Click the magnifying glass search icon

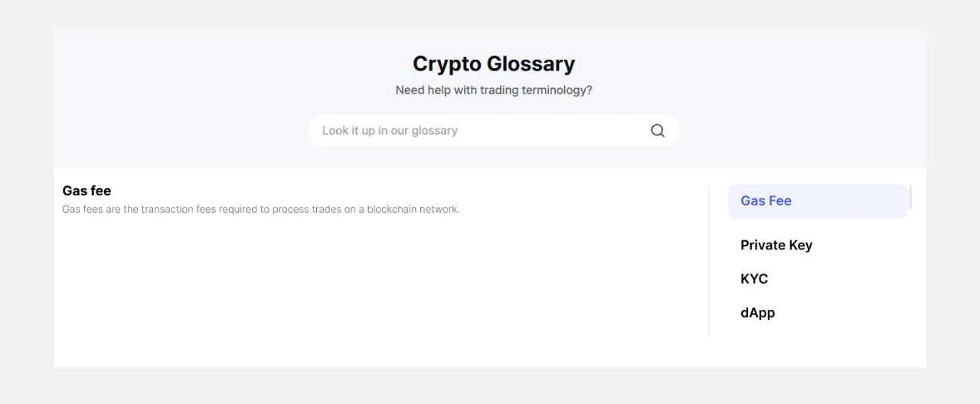(657, 131)
